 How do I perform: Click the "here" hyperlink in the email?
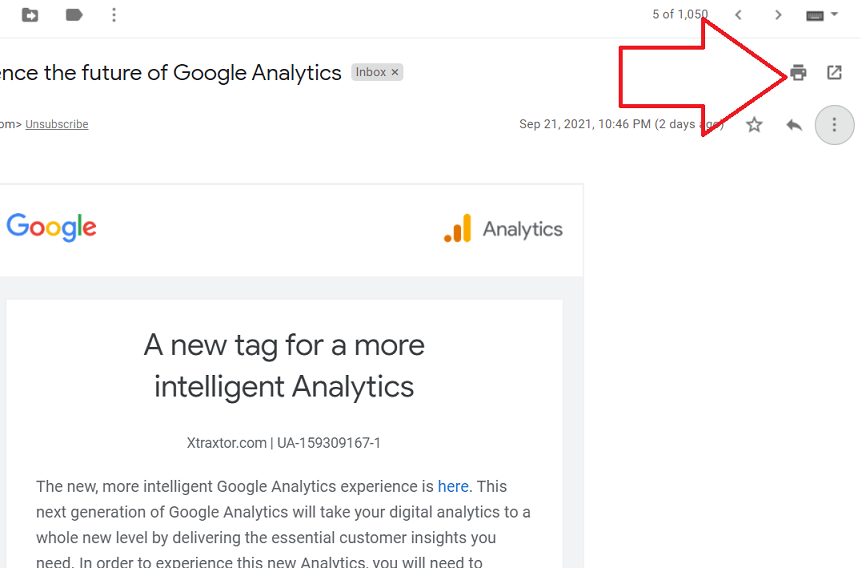pyautogui.click(x=453, y=486)
